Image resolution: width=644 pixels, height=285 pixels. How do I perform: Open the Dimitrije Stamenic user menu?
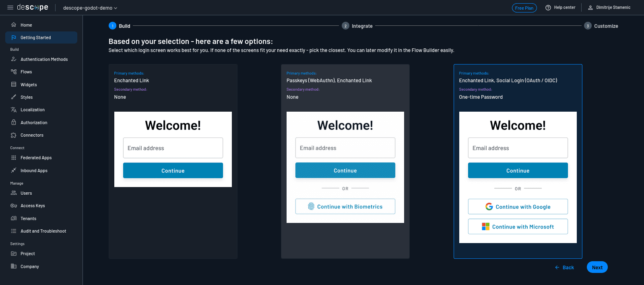pyautogui.click(x=609, y=8)
